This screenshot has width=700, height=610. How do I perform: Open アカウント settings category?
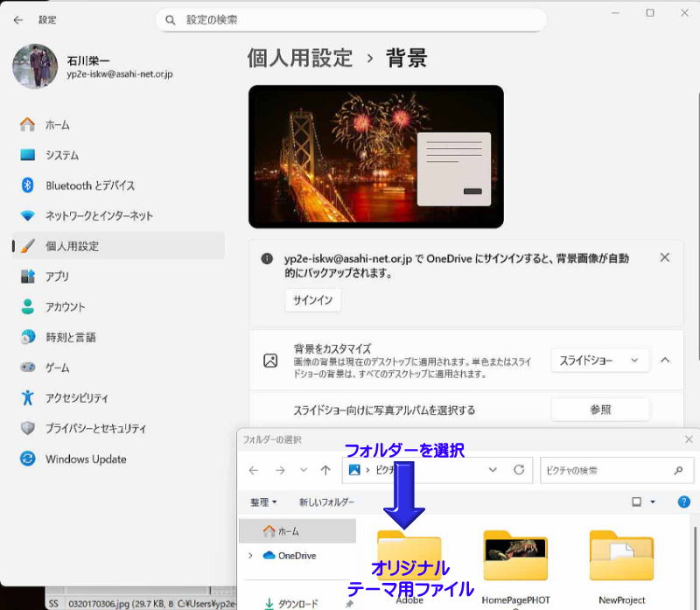(65, 307)
